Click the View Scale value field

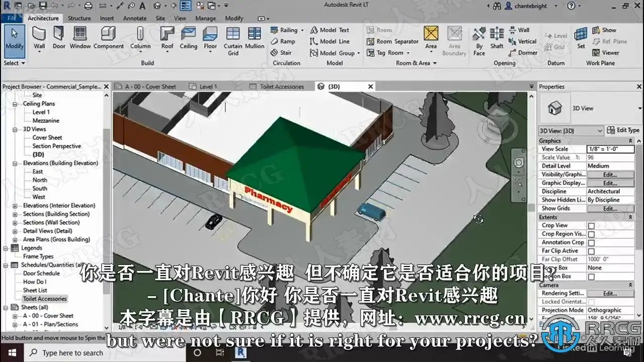(x=610, y=149)
